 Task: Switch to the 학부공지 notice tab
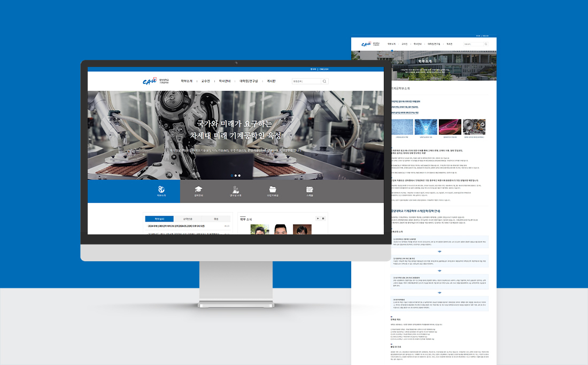pyautogui.click(x=159, y=219)
